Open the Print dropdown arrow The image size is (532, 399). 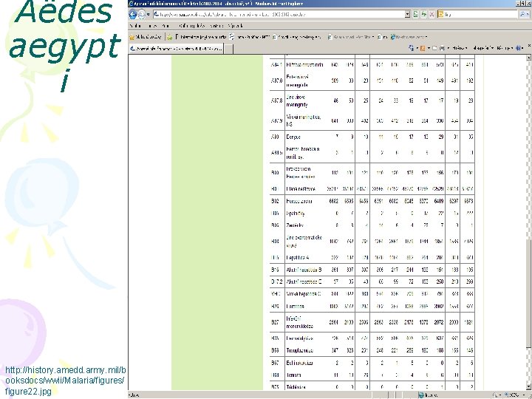point(448,49)
